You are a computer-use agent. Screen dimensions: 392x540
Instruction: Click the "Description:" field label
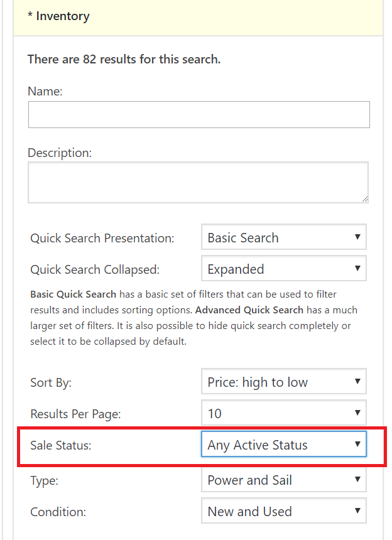60,153
